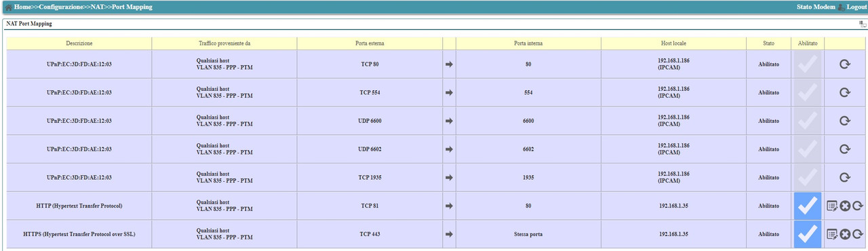This screenshot has width=868, height=251.
Task: Click the TCP 80 external port cell
Action: tap(370, 64)
